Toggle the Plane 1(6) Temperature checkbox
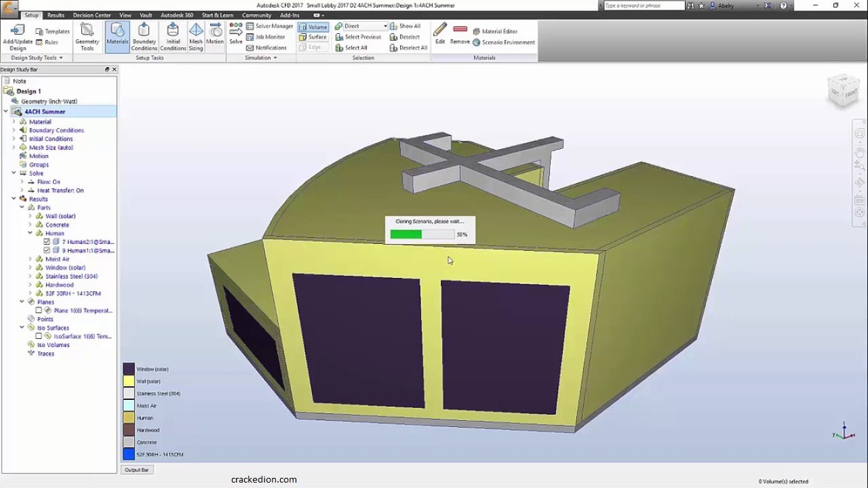This screenshot has width=868, height=488. [39, 310]
